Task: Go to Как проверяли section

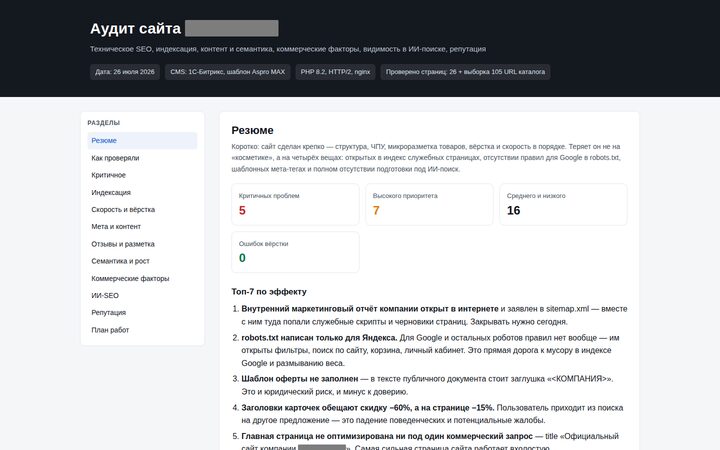Action: (x=142, y=158)
